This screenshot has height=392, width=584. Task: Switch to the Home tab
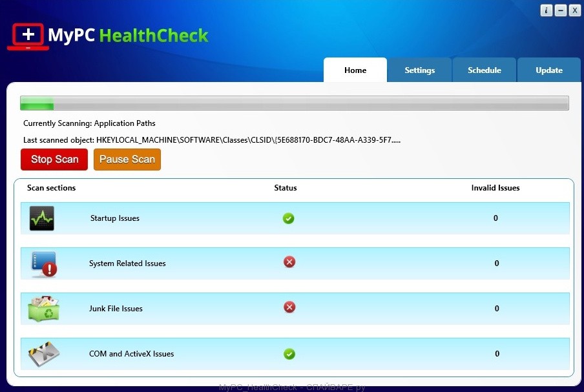[355, 70]
